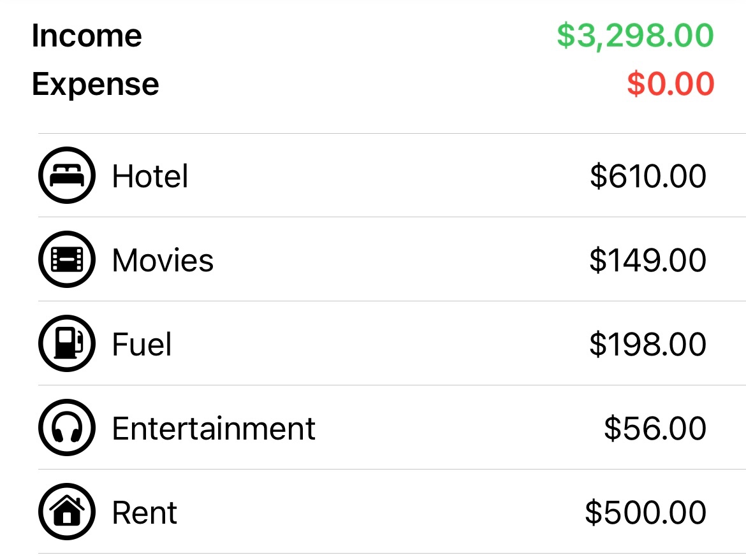This screenshot has height=560, width=746.
Task: Open the Movies category label
Action: pyautogui.click(x=163, y=261)
